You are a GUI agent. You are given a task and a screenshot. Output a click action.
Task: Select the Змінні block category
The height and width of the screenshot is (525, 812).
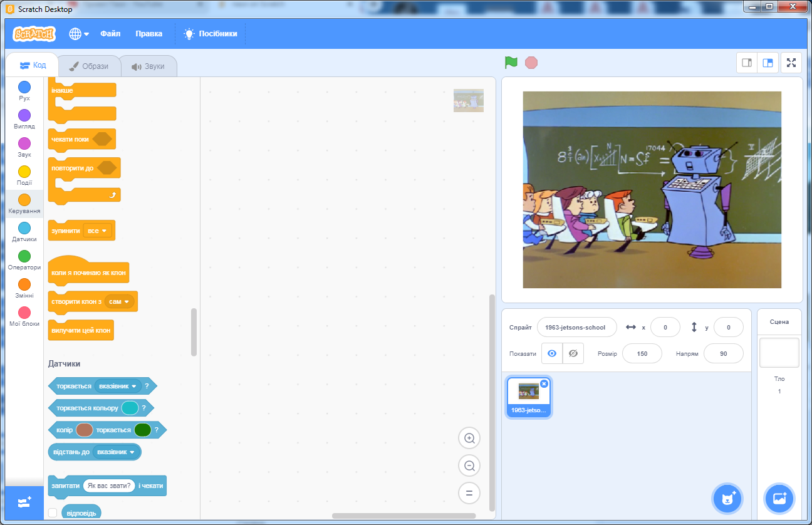coord(24,289)
